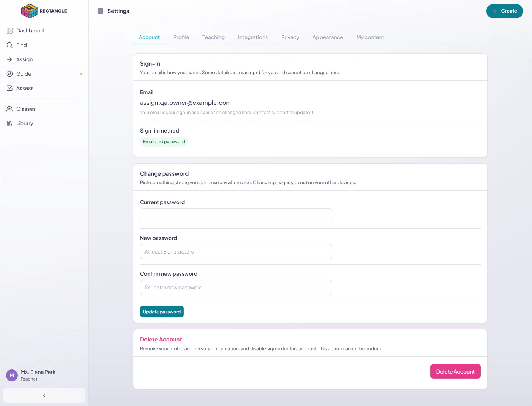Image resolution: width=532 pixels, height=406 pixels.
Task: Click the Settings page title
Action: tap(118, 11)
